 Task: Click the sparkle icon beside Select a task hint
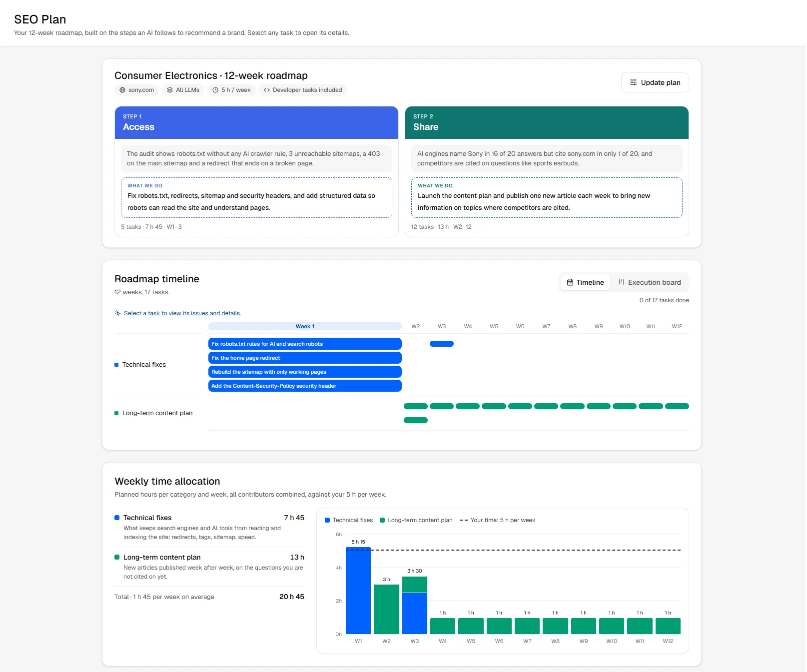pyautogui.click(x=117, y=313)
